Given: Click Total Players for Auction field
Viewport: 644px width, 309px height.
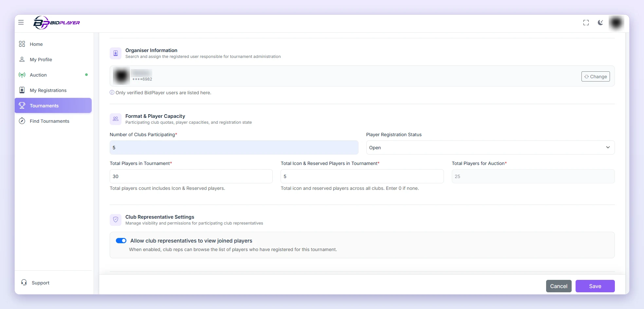Looking at the screenshot, I should click(533, 176).
